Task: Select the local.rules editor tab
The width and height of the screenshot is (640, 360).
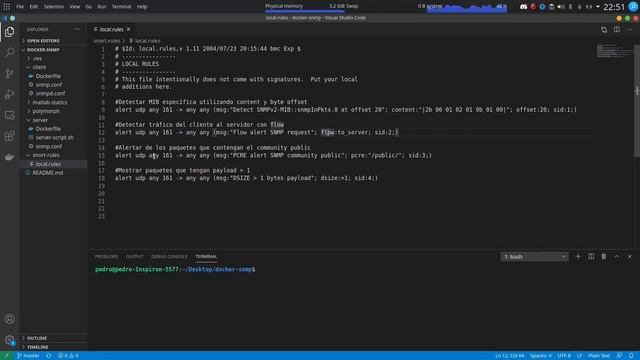Action: (x=111, y=29)
